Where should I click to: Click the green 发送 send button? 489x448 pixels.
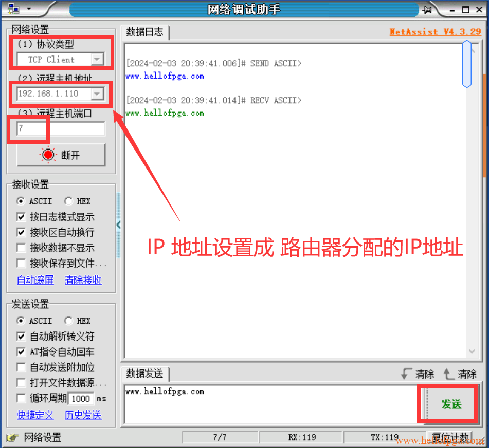point(451,404)
